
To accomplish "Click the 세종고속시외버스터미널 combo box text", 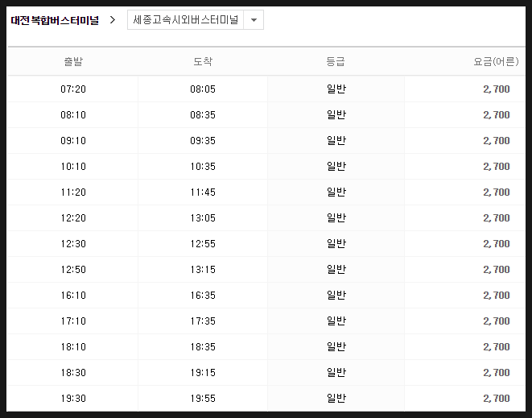I will (186, 20).
